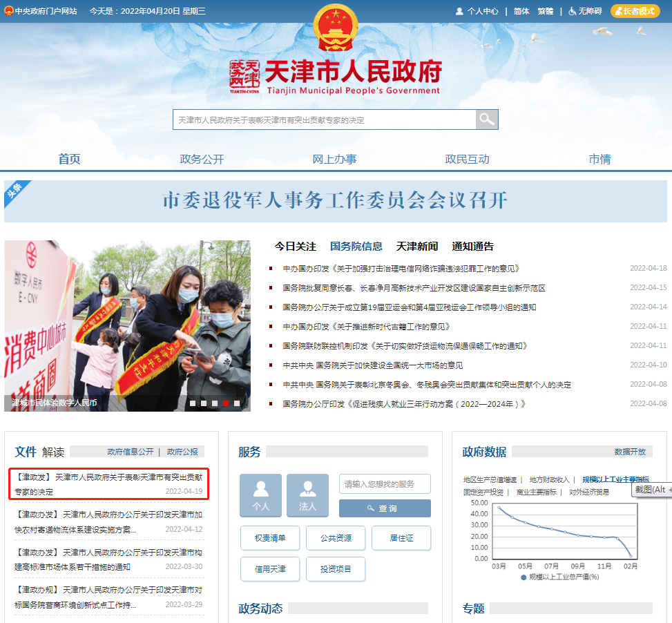
Task: Select the first carousel indicator dot
Action: coord(193,403)
